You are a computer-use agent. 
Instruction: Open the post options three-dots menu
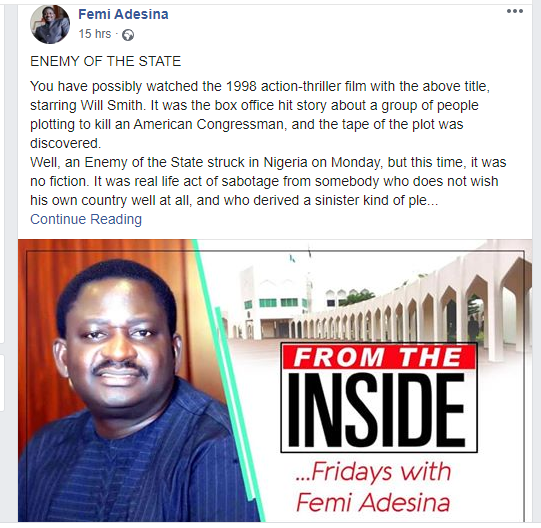514,11
